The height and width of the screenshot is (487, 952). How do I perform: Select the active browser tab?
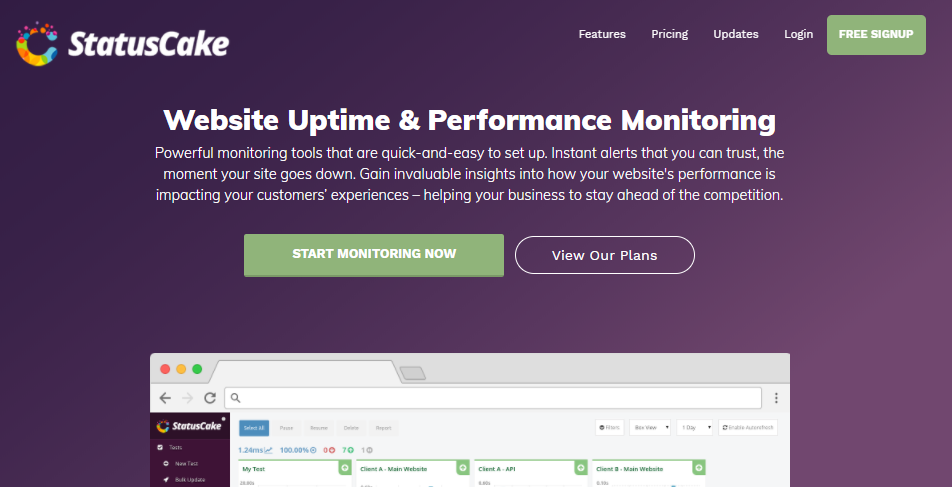(307, 372)
